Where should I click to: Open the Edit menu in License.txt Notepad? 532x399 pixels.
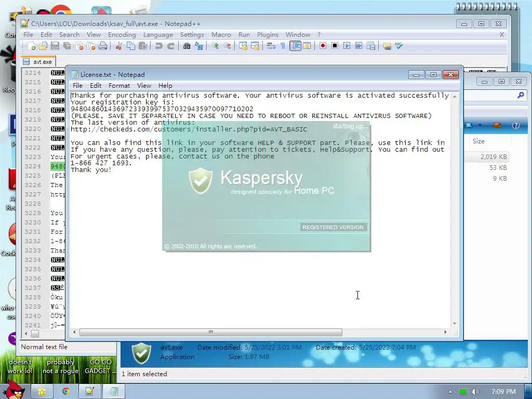click(96, 86)
